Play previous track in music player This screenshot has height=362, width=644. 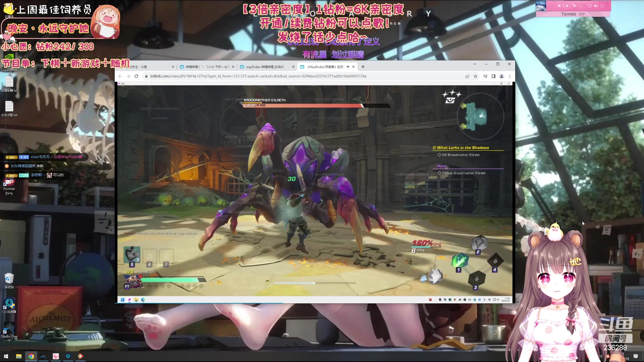point(559,6)
